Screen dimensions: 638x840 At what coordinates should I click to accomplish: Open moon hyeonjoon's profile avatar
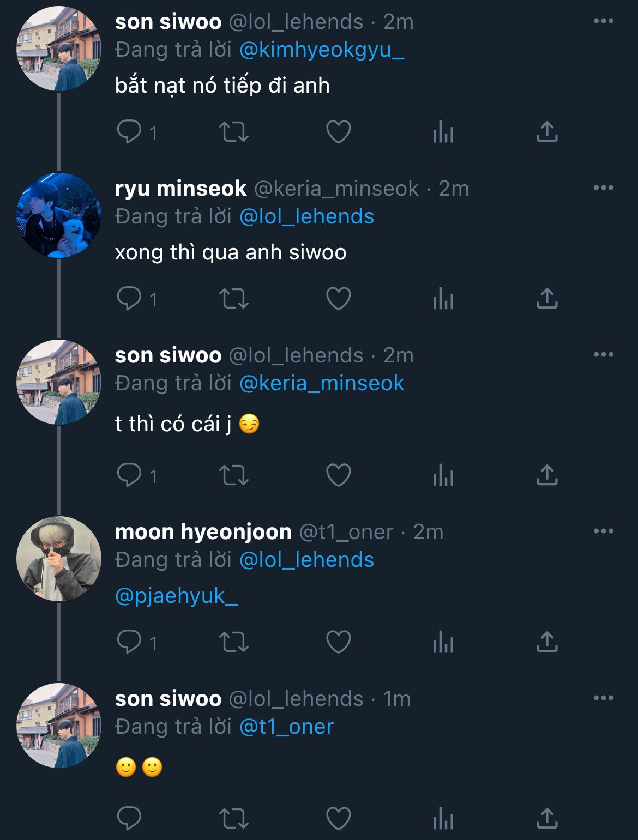click(59, 559)
